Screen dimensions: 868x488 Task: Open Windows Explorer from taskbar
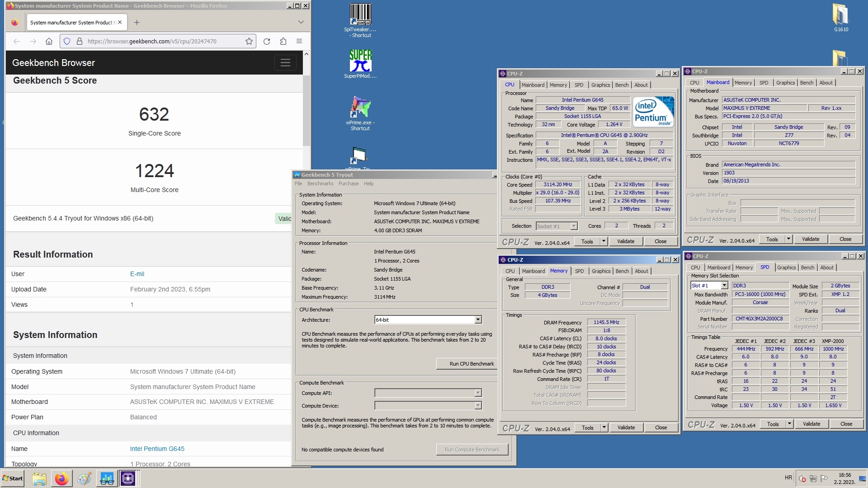[x=39, y=478]
